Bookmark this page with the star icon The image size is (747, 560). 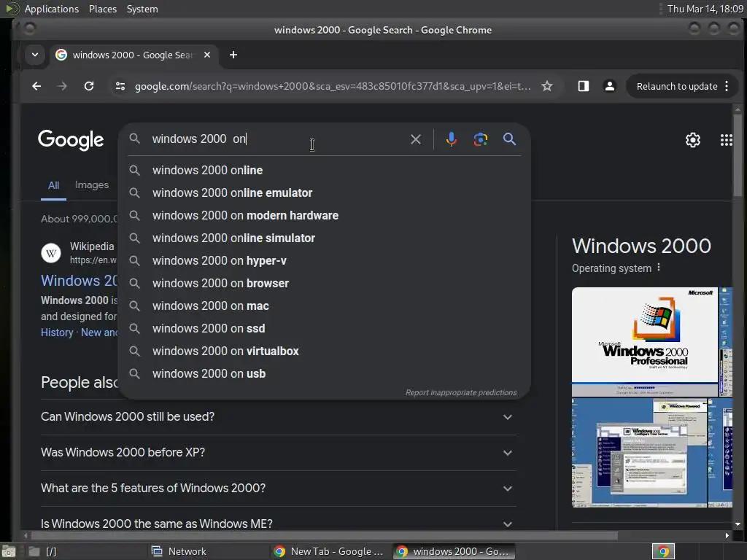[x=547, y=86]
